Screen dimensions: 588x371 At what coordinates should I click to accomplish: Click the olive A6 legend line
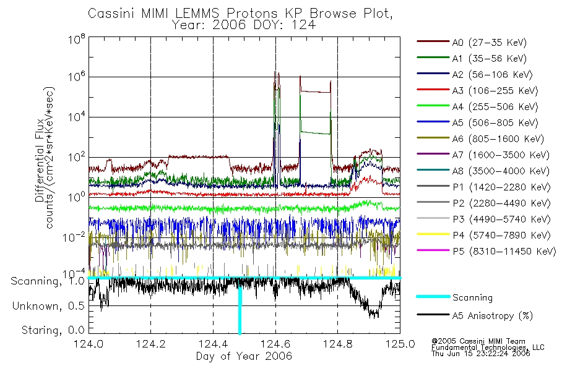tap(433, 137)
